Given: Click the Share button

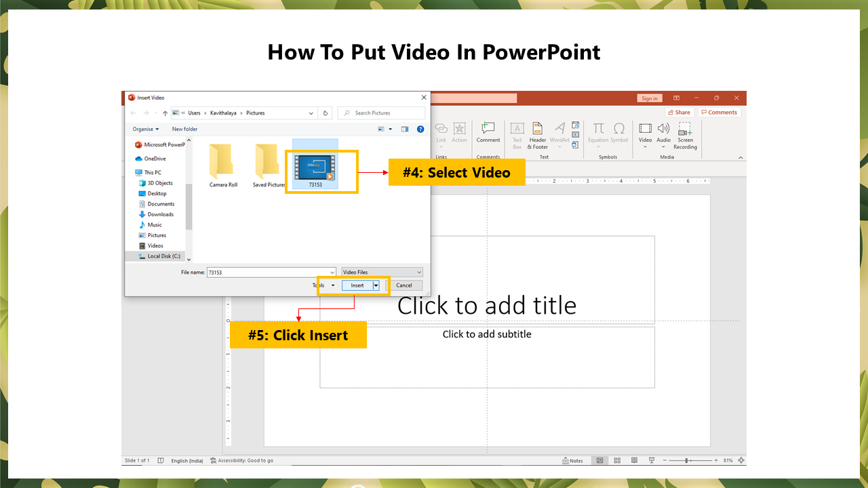Looking at the screenshot, I should click(679, 113).
